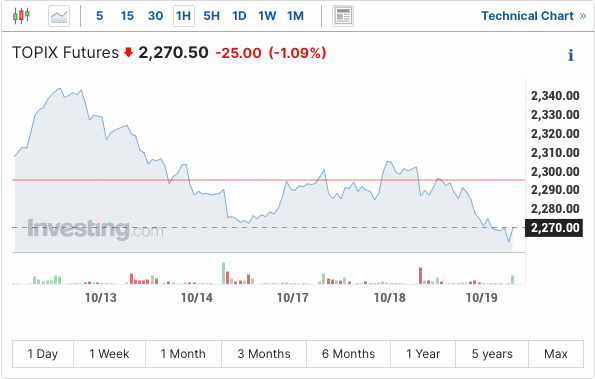
Task: Show the Max range
Action: coord(556,354)
